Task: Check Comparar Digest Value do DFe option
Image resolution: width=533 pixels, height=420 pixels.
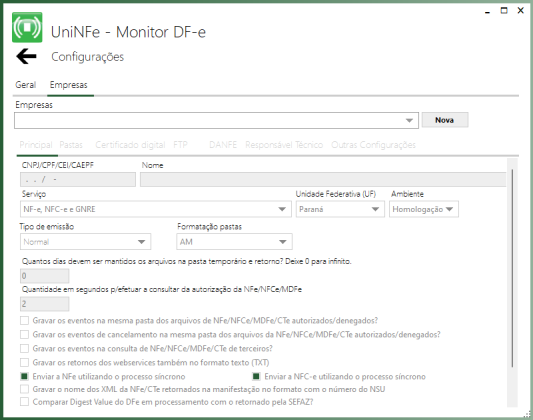Action: click(24, 402)
